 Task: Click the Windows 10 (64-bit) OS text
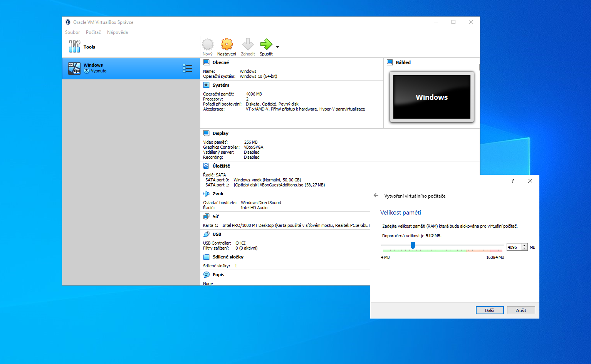(259, 76)
